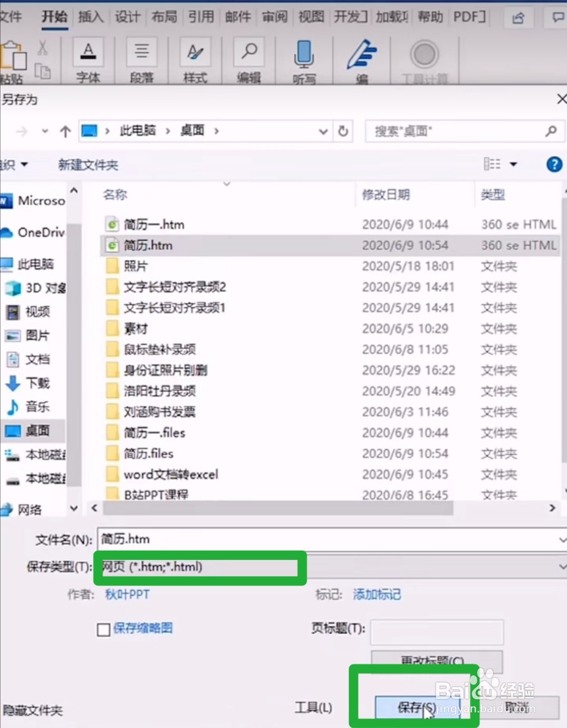Click the refresh icon beside address bar

pos(343,131)
